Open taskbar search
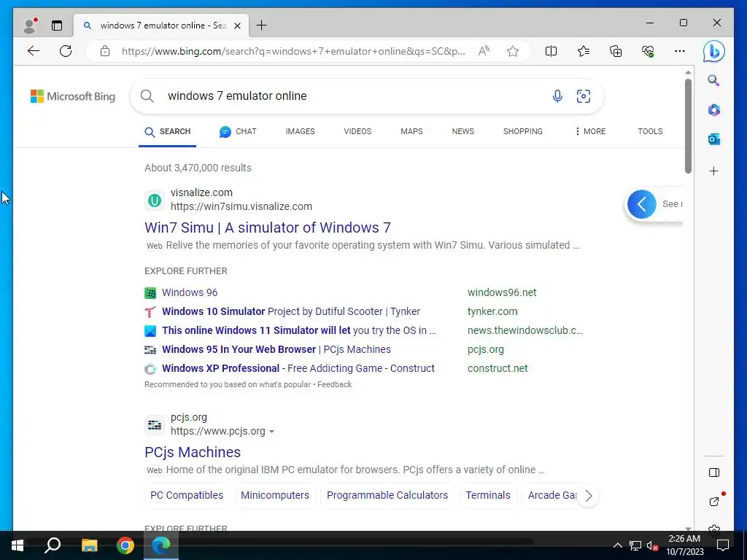This screenshot has height=560, width=747. (x=53, y=545)
